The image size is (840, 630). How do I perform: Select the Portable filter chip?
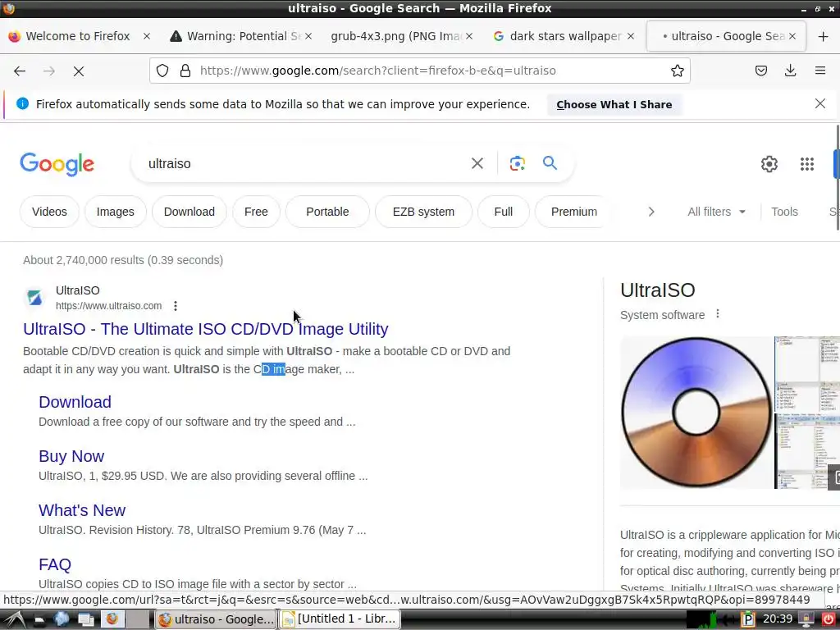(x=327, y=212)
